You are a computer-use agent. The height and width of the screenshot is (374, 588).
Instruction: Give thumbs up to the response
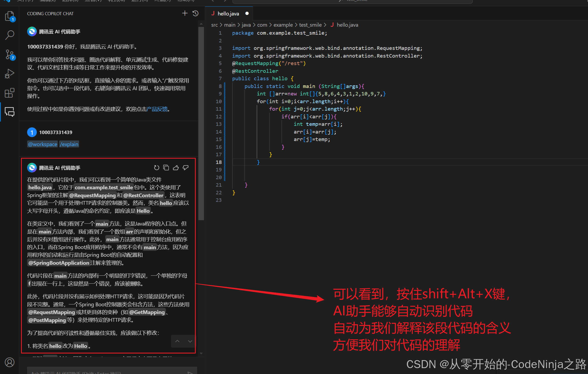(176, 168)
